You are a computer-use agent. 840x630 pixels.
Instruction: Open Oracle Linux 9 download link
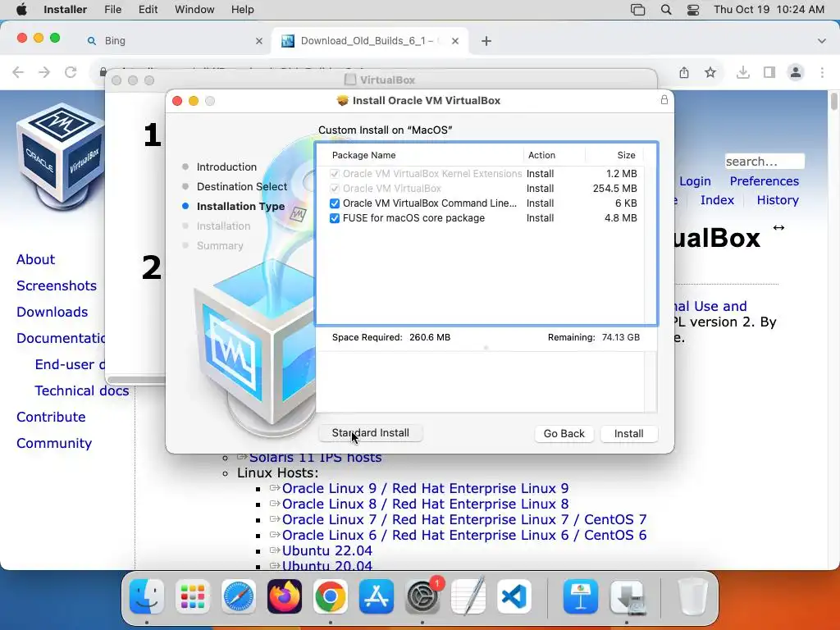pos(426,489)
